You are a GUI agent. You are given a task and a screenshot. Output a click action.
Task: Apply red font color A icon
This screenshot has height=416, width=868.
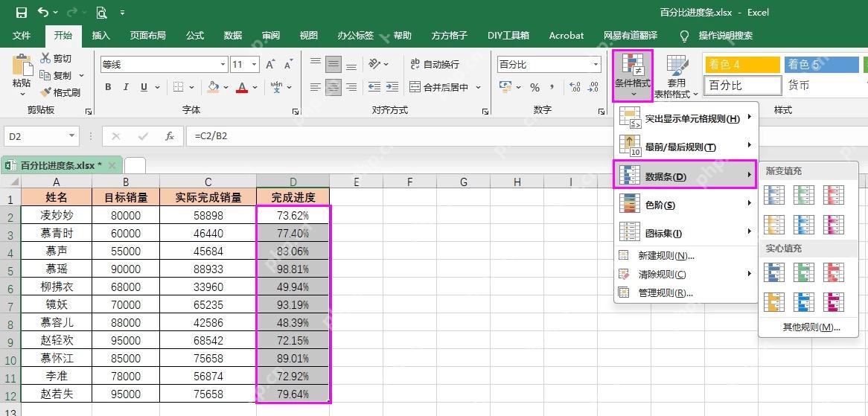coord(241,87)
